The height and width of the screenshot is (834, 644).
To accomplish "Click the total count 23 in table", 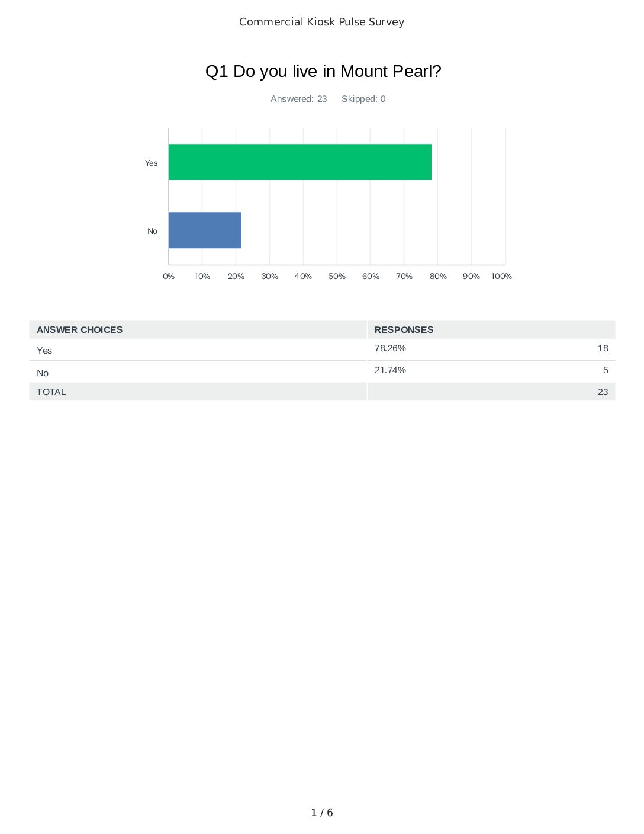I will 603,392.
